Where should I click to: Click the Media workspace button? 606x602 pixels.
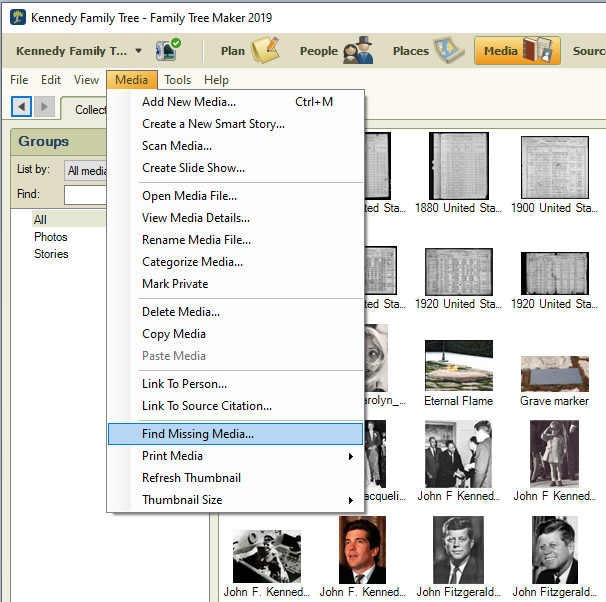coord(516,50)
